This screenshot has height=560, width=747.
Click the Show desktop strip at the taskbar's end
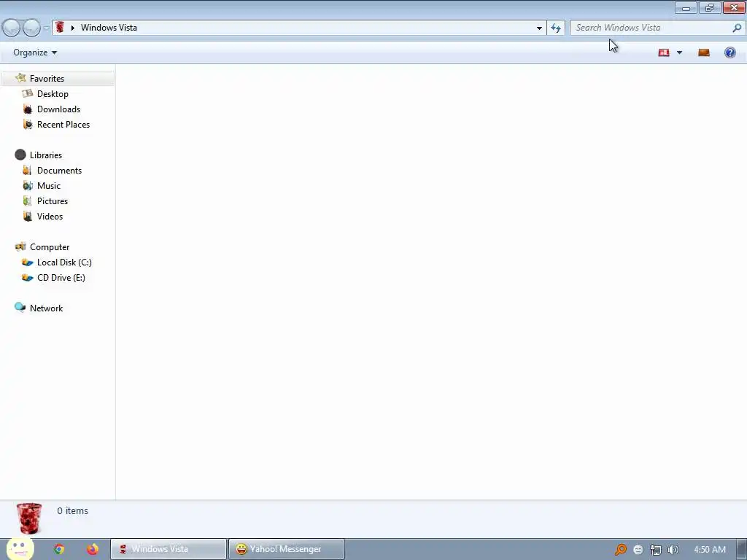(x=742, y=549)
